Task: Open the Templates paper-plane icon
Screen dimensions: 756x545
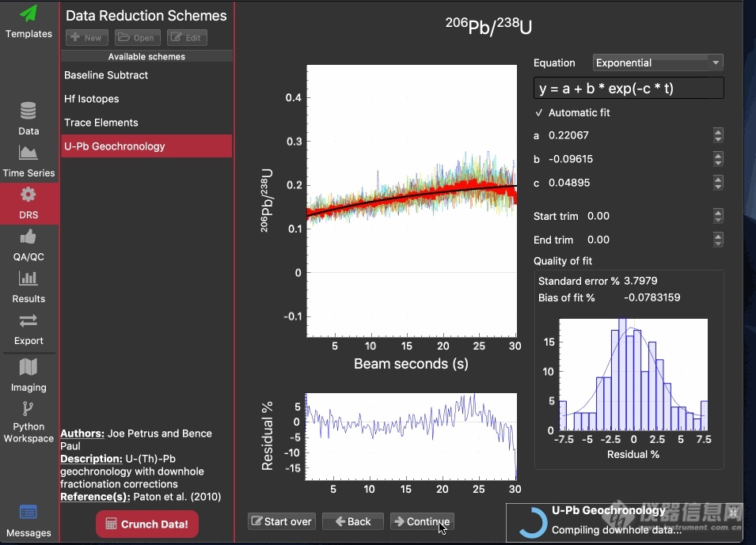Action: pyautogui.click(x=28, y=14)
